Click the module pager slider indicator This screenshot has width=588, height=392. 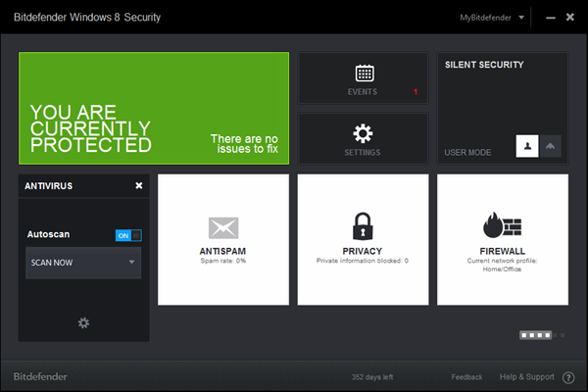click(535, 335)
